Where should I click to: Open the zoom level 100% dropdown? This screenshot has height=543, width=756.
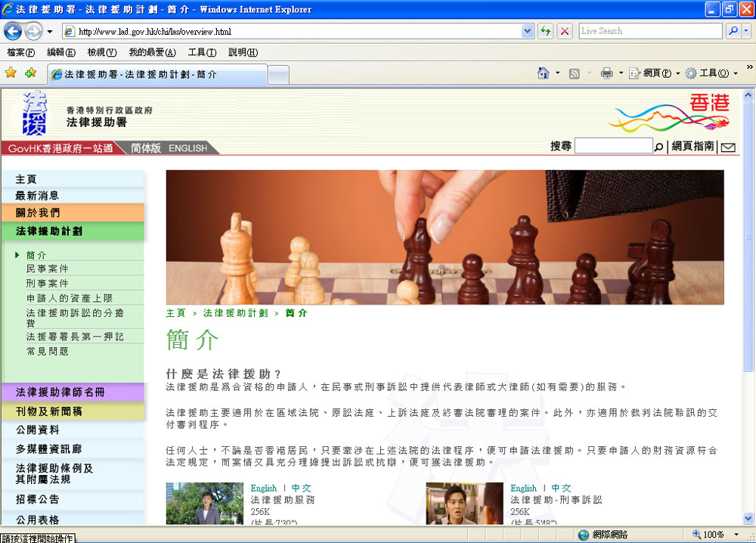point(734,535)
